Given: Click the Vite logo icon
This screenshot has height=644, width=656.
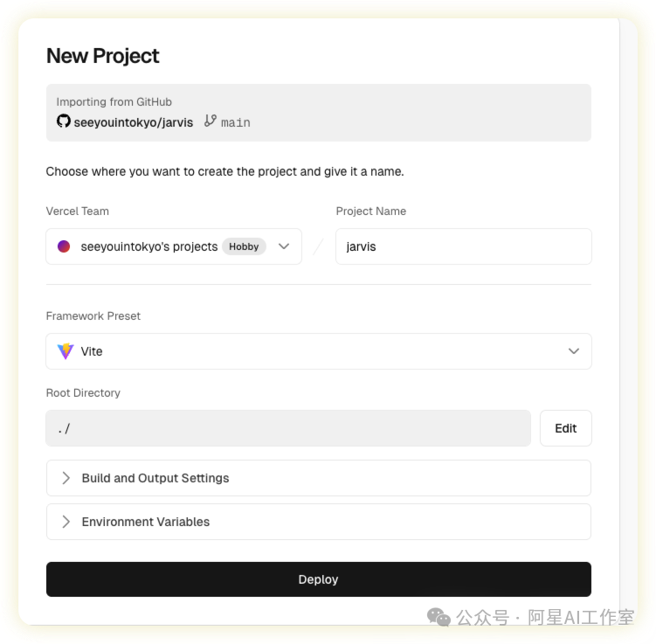Looking at the screenshot, I should tap(66, 351).
